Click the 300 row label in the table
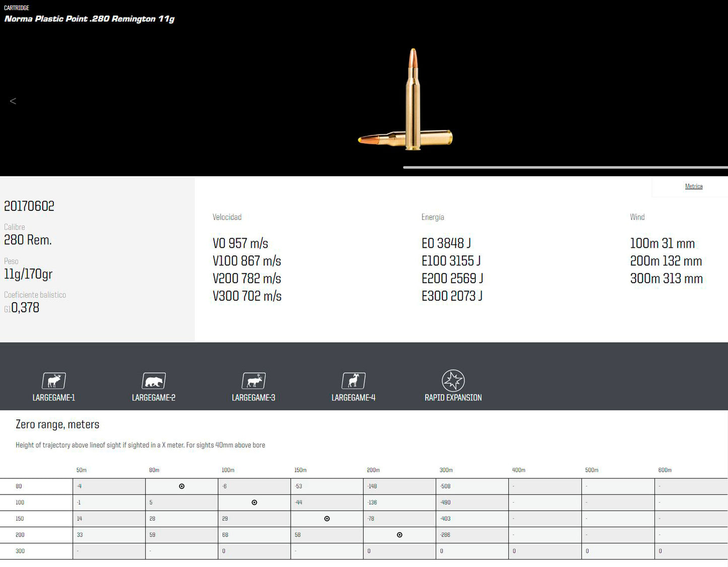The width and height of the screenshot is (728, 567). [x=20, y=551]
